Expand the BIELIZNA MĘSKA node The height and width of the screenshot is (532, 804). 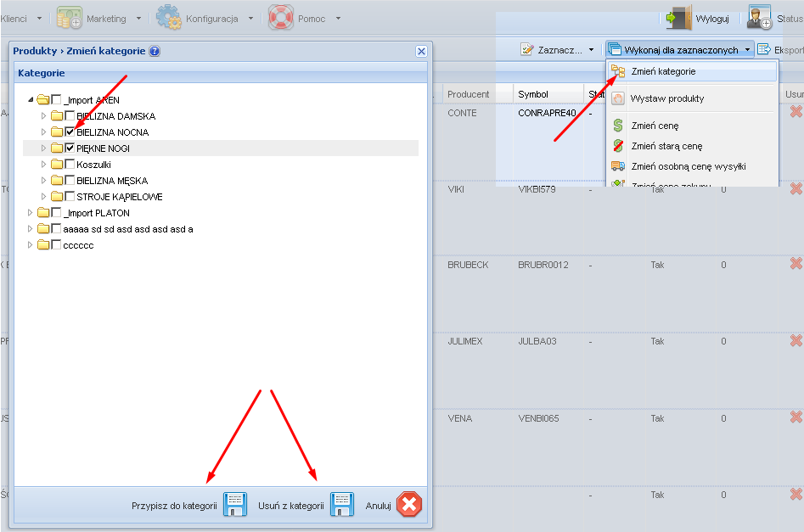43,181
